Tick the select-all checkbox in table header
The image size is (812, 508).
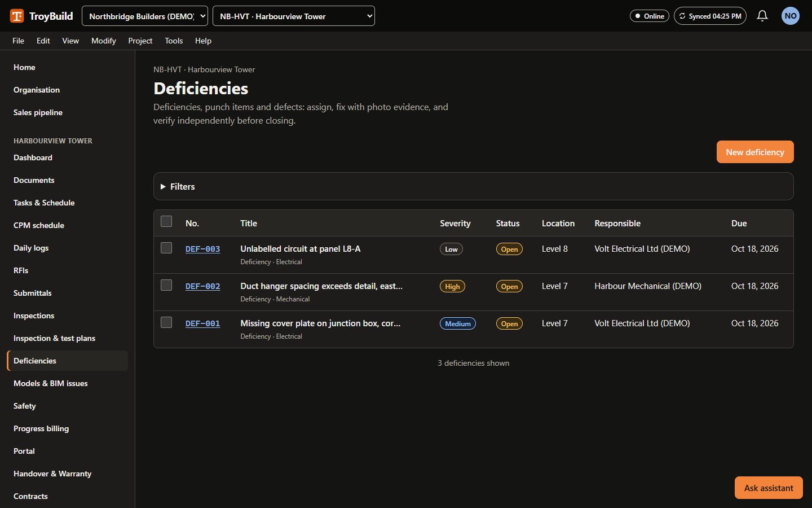(166, 221)
